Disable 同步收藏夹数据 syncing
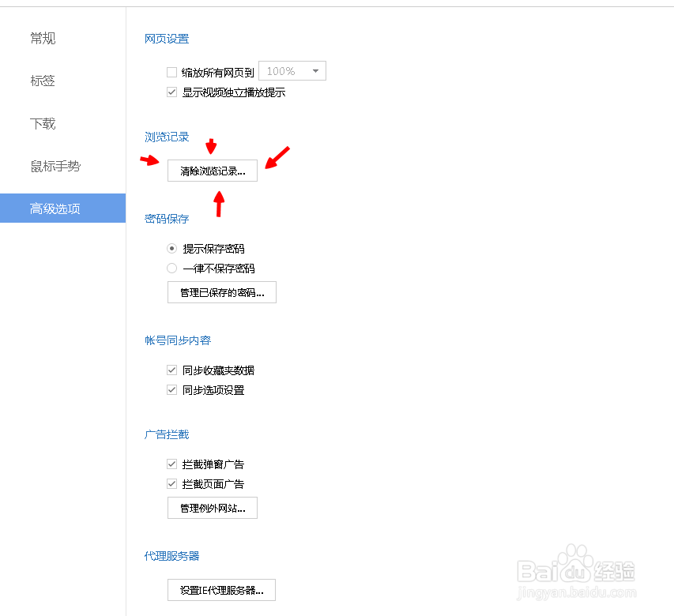Screen dimensions: 674x616 point(171,370)
